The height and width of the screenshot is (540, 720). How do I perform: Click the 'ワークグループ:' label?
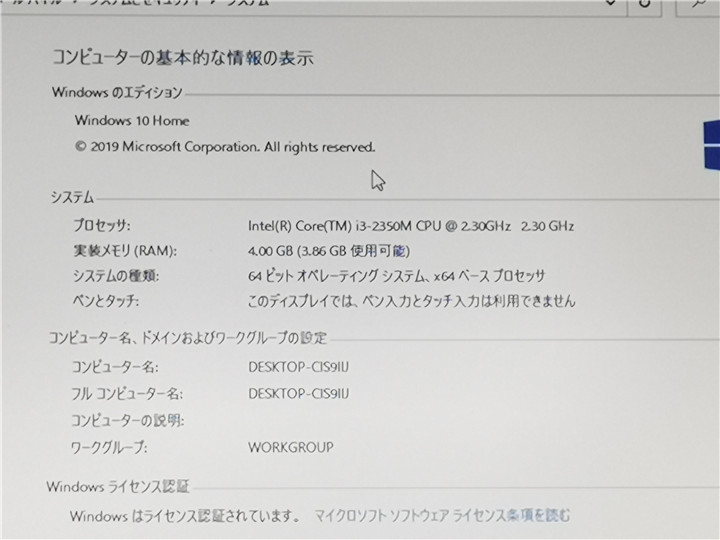109,447
